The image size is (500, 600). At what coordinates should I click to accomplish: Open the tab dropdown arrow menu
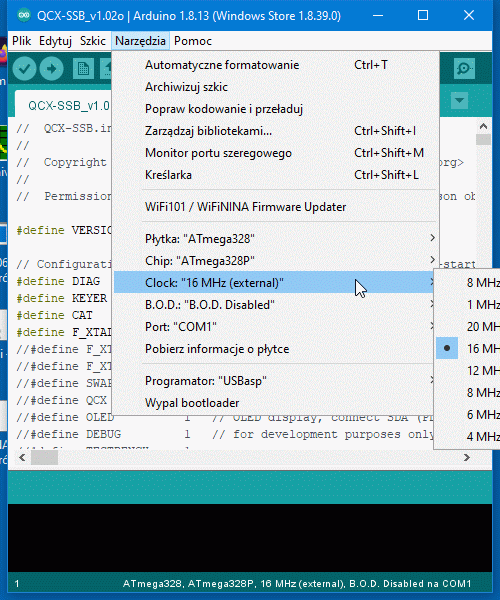pyautogui.click(x=459, y=101)
